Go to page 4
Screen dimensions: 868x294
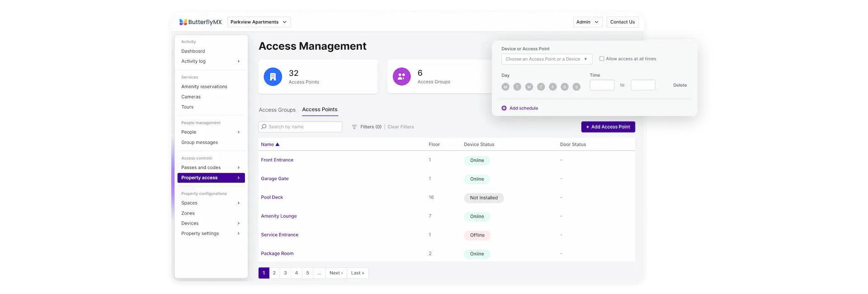[297, 273]
